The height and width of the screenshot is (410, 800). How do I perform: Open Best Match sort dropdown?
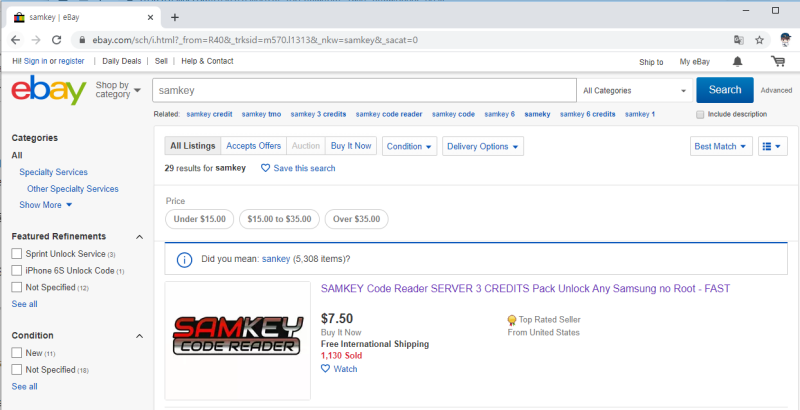721,146
